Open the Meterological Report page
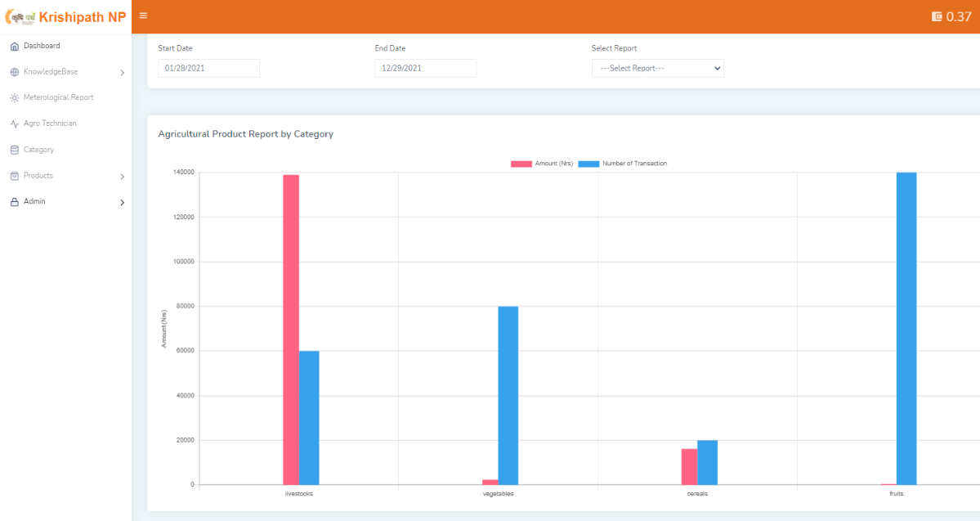980x521 pixels. click(58, 97)
